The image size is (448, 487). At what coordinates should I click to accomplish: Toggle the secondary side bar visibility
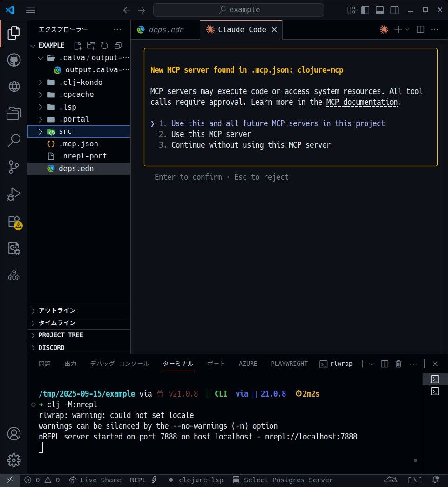point(394,10)
